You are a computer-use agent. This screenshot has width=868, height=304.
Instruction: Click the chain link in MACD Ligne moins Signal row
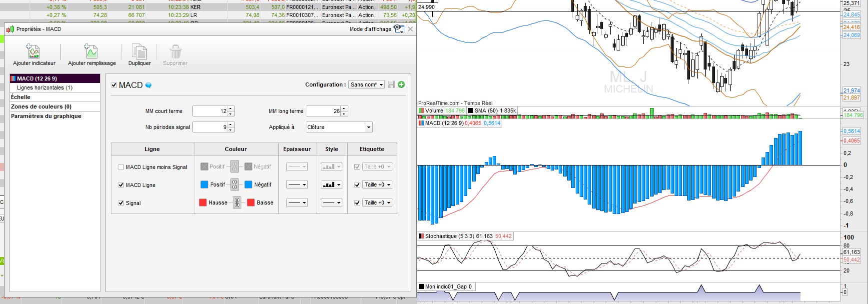(x=234, y=166)
